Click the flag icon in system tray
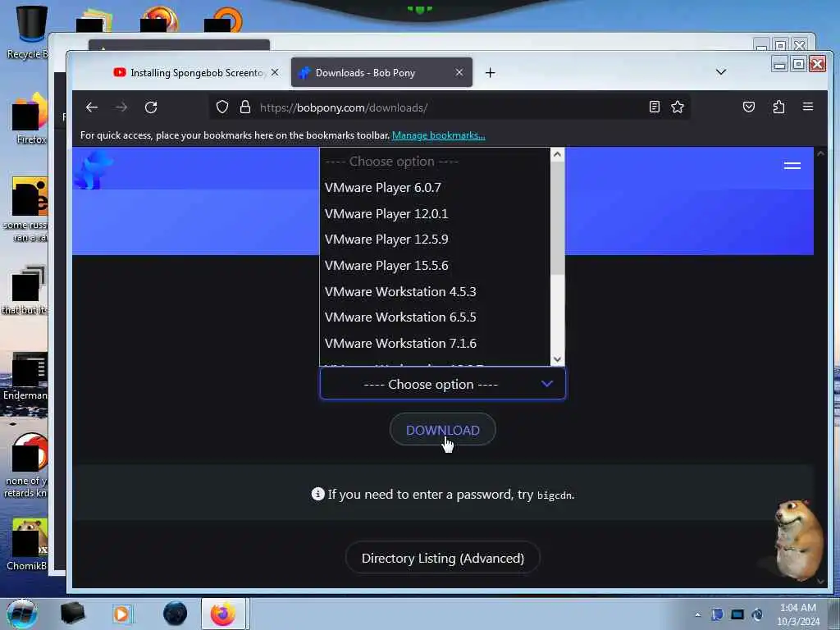The width and height of the screenshot is (840, 630). [717, 614]
